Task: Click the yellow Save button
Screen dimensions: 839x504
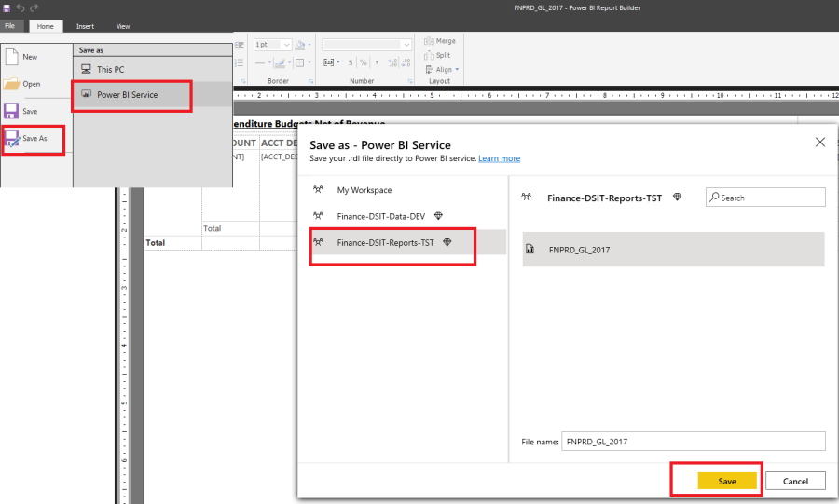Action: [726, 481]
